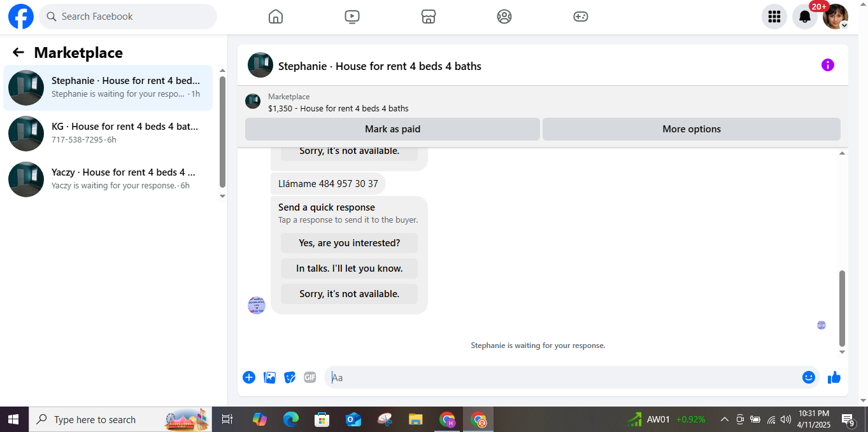Open Stephanie conversation in list
Viewport: 868px width, 432px height.
[x=108, y=88]
